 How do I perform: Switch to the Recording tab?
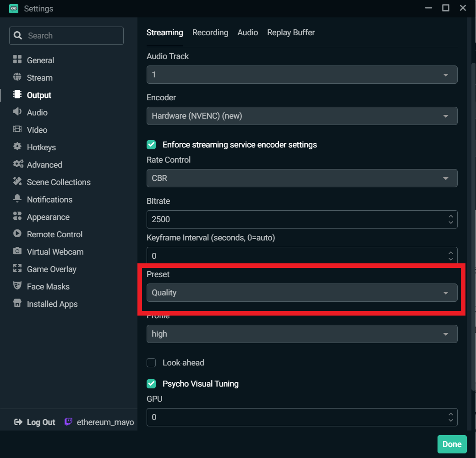click(x=210, y=33)
